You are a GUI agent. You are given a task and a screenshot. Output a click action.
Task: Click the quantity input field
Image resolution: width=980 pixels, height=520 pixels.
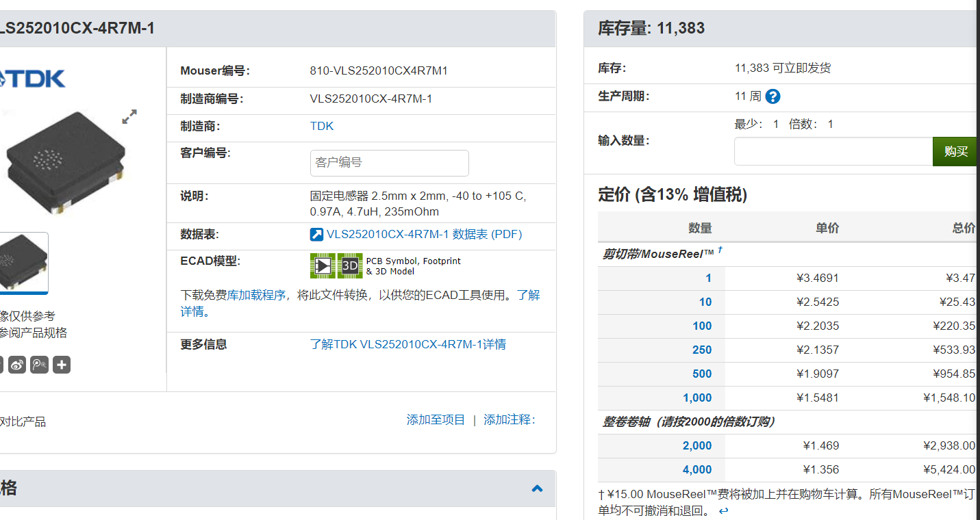[833, 151]
